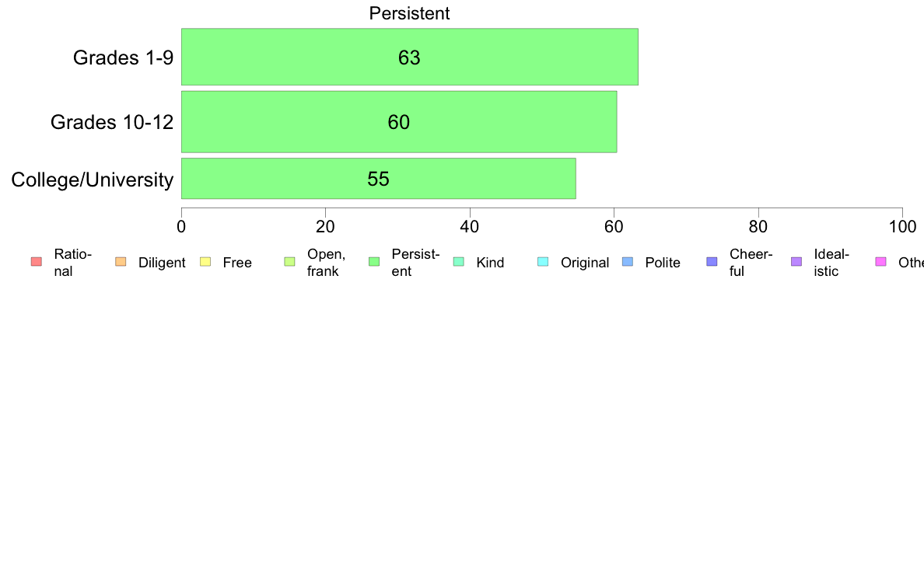Click the purple Idealistic legend swatch
The height and width of the screenshot is (572, 924).
[x=796, y=262]
